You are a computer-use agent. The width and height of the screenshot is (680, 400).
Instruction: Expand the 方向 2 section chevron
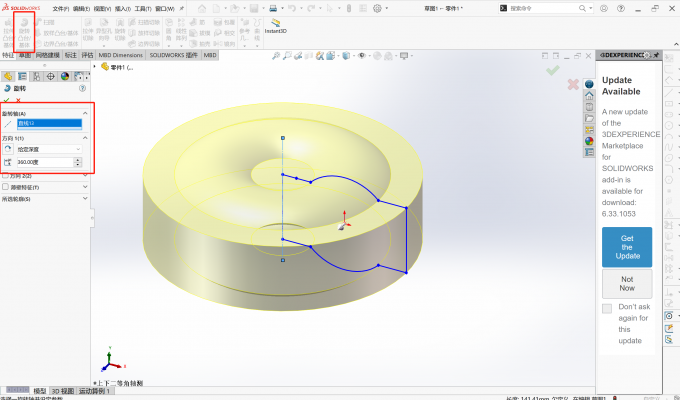[x=85, y=175]
